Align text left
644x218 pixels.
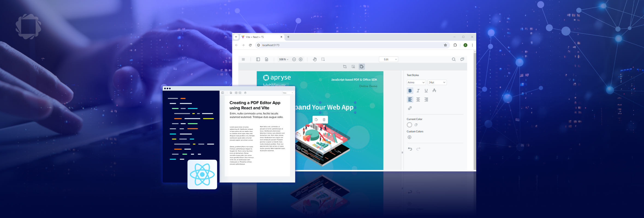coord(410,99)
